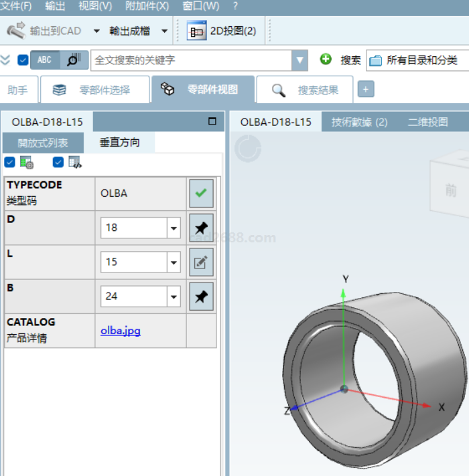Click the edit pencil icon in row L
469x476 pixels.
pyautogui.click(x=201, y=262)
